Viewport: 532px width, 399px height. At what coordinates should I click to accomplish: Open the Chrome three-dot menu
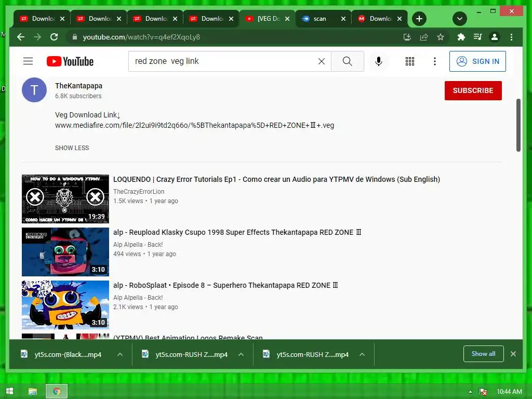pos(511,37)
